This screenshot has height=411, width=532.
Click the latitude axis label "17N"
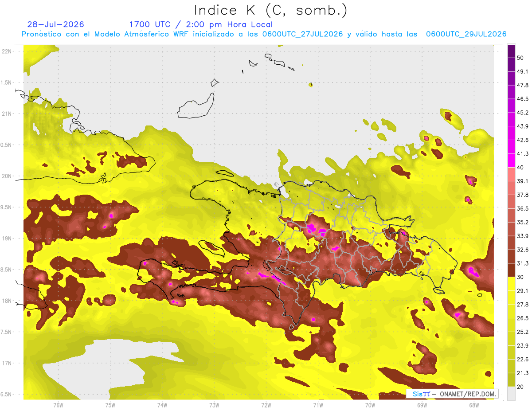pos(8,363)
